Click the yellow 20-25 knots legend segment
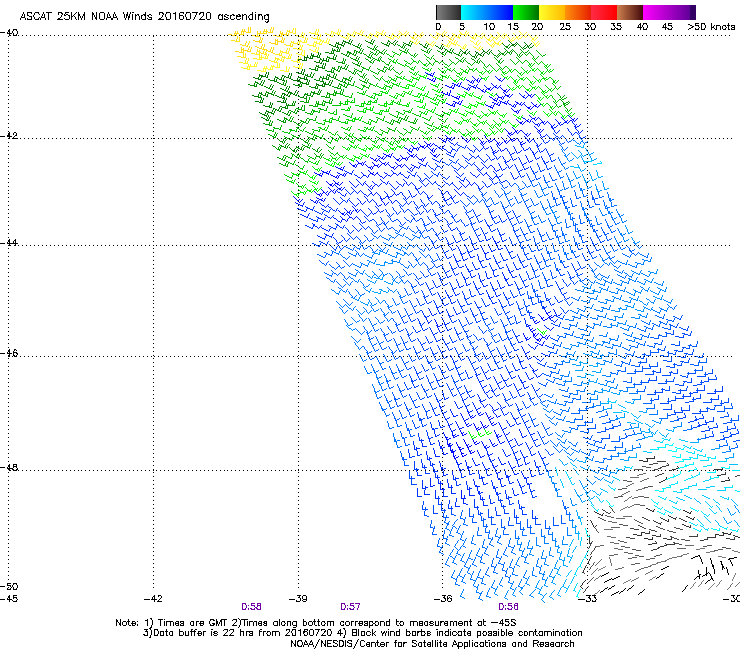The image size is (740, 650). (552, 12)
